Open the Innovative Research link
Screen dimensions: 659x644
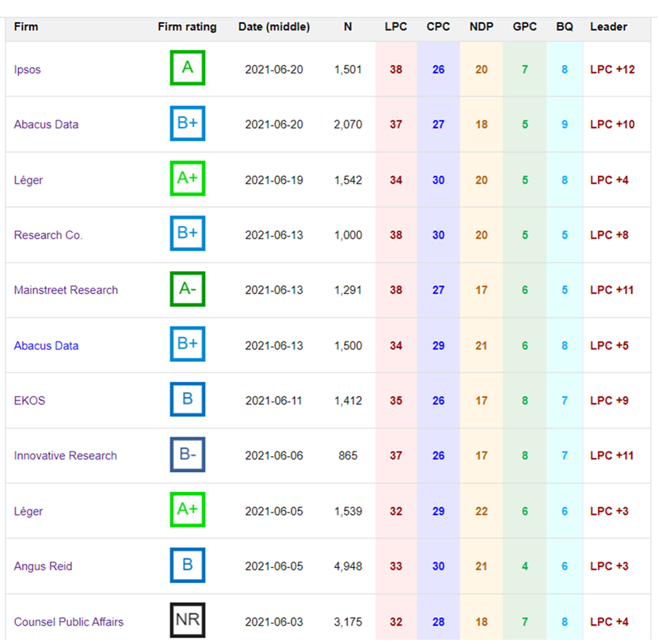coord(65,455)
